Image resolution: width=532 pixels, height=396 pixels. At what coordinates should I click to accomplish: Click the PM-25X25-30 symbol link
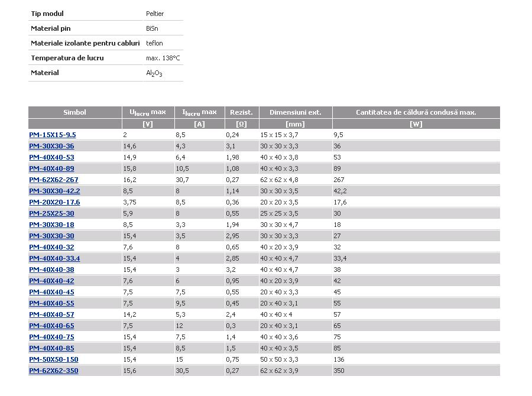pos(51,213)
